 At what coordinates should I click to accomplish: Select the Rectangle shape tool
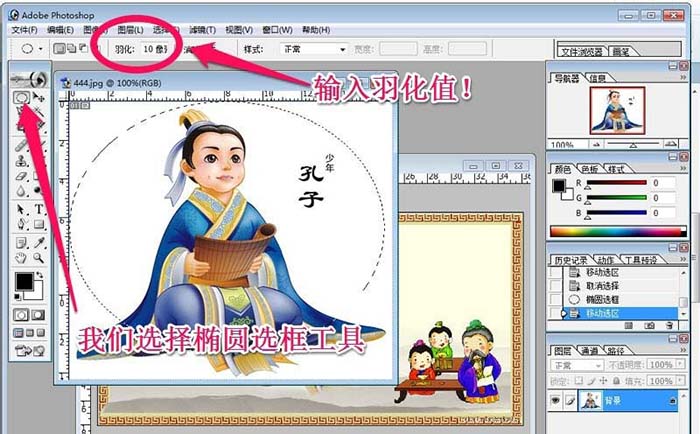[x=39, y=224]
